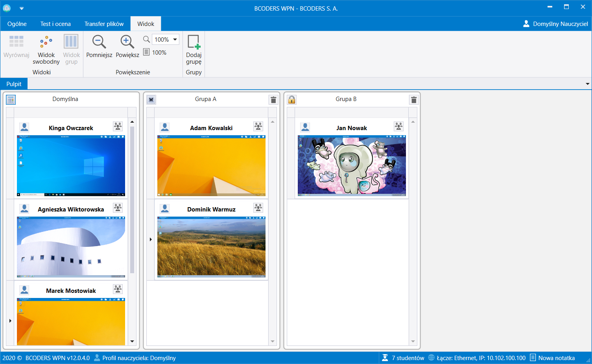Switch to the Transfer plików tab

pyautogui.click(x=104, y=24)
